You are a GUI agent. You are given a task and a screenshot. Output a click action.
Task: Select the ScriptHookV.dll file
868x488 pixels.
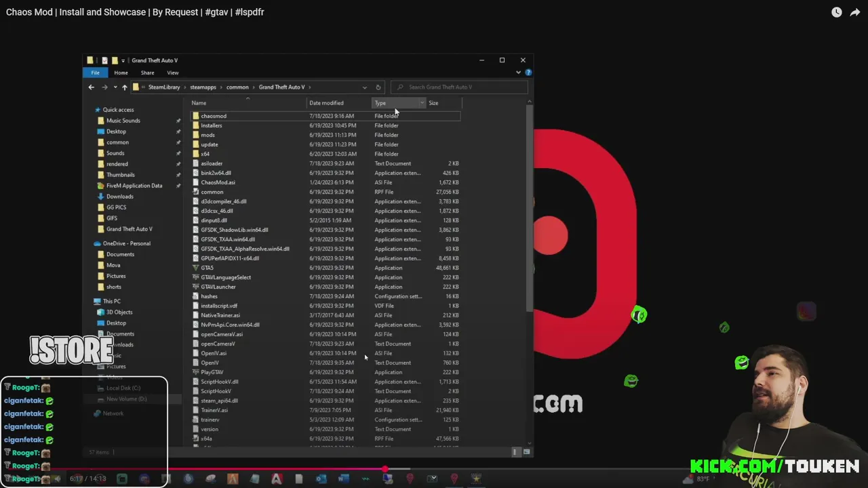pyautogui.click(x=219, y=382)
